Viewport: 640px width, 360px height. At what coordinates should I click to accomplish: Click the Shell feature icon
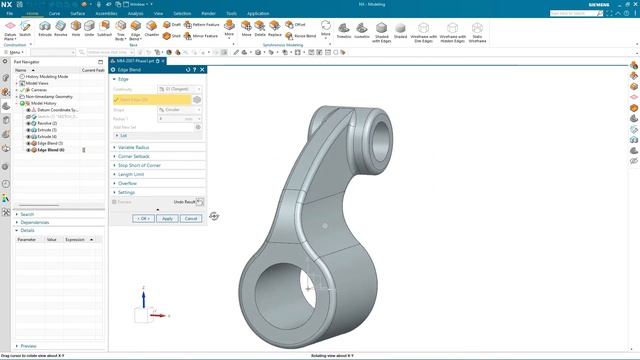click(172, 36)
